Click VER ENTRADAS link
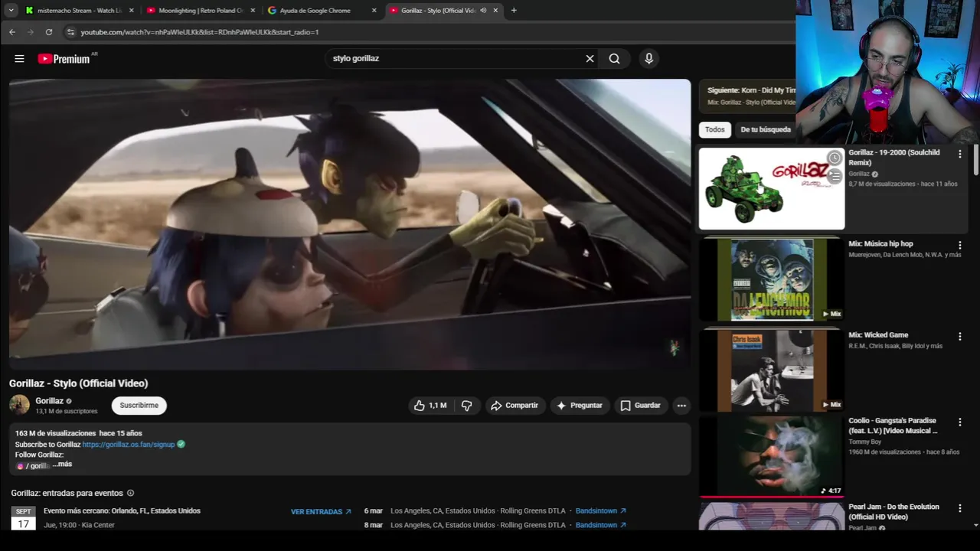 (321, 512)
